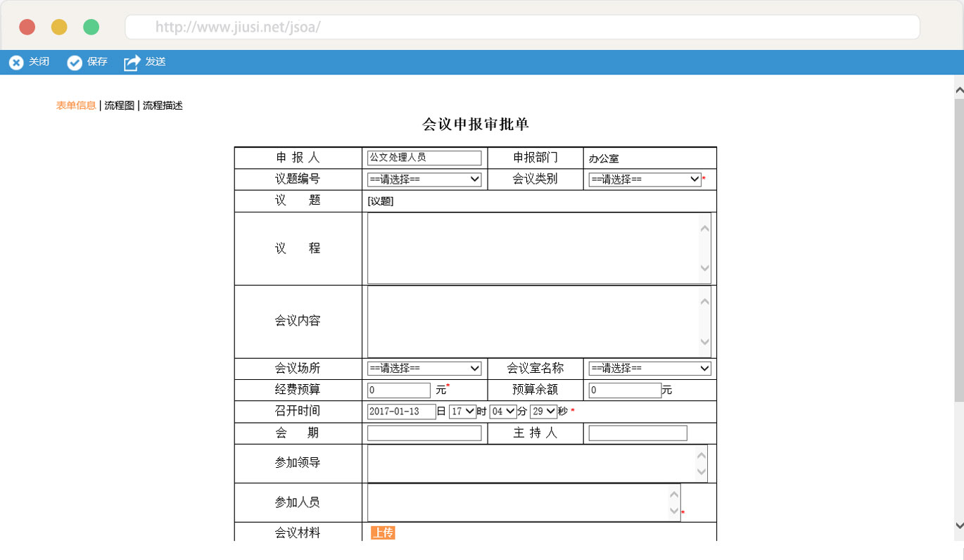The image size is (964, 560).
Task: Click the page scrollbar down arrow
Action: tap(958, 525)
